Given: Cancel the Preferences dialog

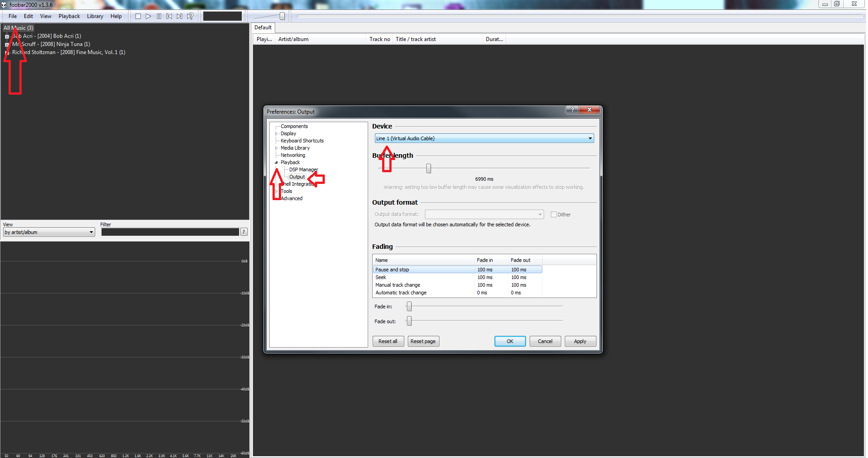Looking at the screenshot, I should [545, 341].
